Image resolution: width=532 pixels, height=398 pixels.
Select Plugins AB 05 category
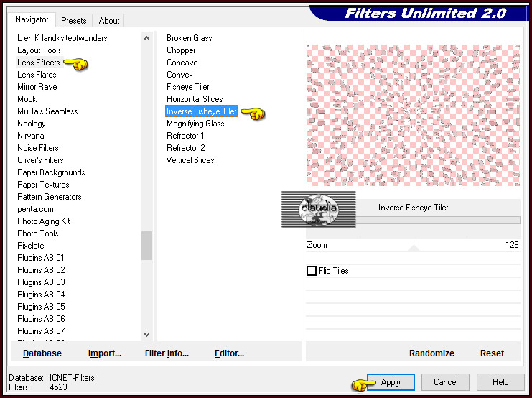tap(41, 307)
